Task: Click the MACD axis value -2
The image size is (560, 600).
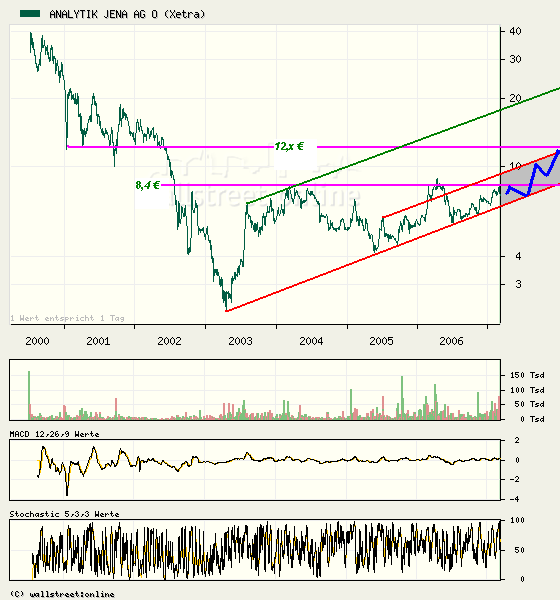Action: click(515, 479)
